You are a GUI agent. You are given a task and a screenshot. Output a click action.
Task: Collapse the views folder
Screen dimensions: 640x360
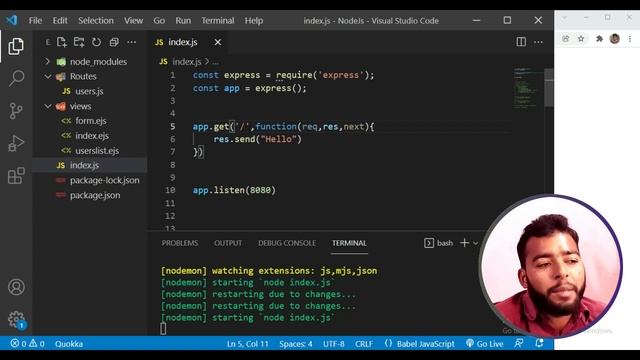point(89,106)
